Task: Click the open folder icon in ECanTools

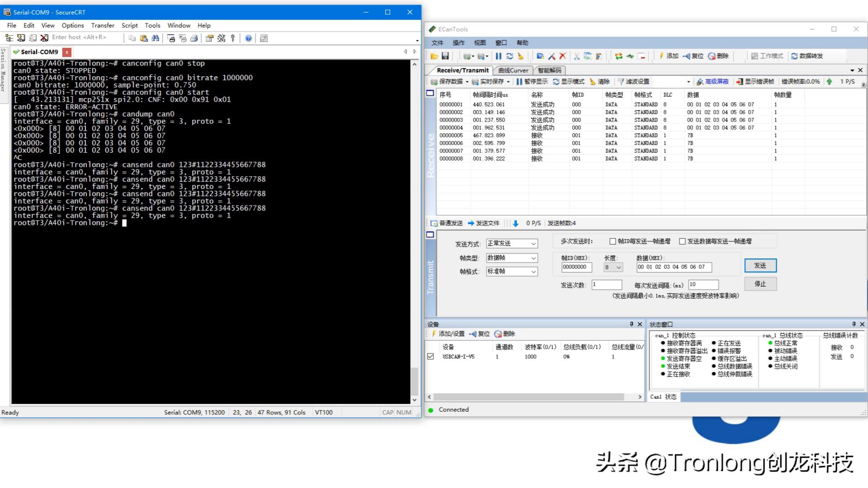Action: 434,56
